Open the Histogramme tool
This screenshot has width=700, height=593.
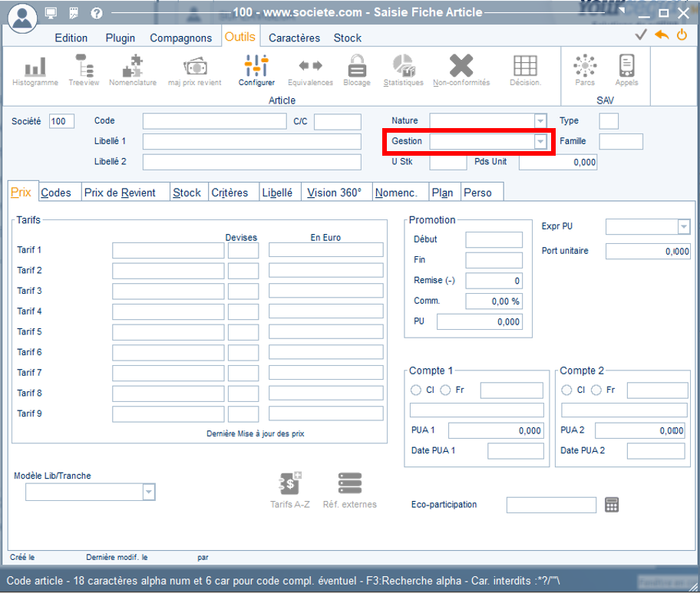point(35,71)
